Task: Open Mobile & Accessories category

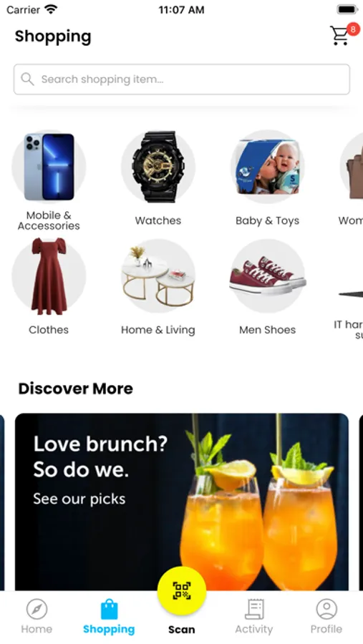Action: pyautogui.click(x=49, y=180)
